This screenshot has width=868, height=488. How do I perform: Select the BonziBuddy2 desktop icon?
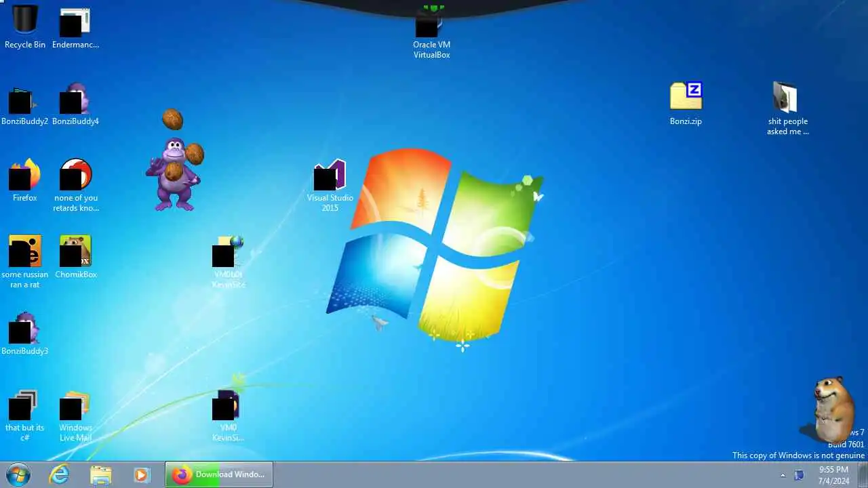[x=25, y=105]
